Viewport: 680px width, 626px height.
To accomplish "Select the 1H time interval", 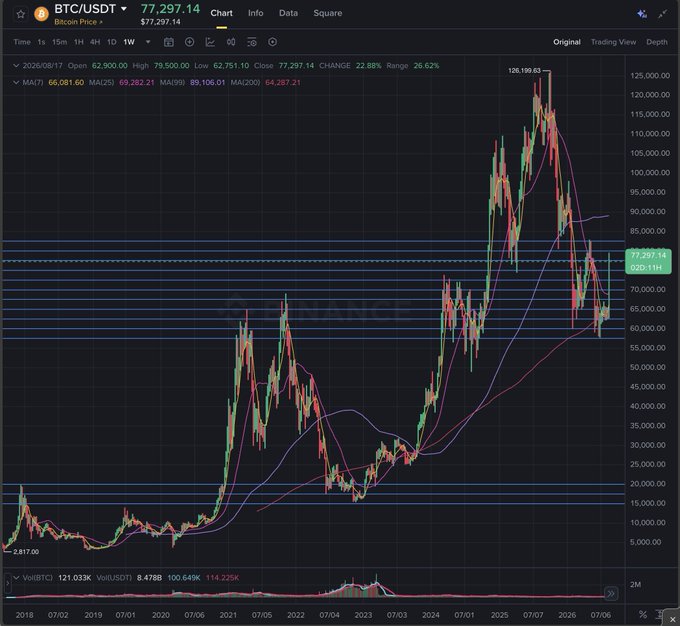I will point(78,42).
